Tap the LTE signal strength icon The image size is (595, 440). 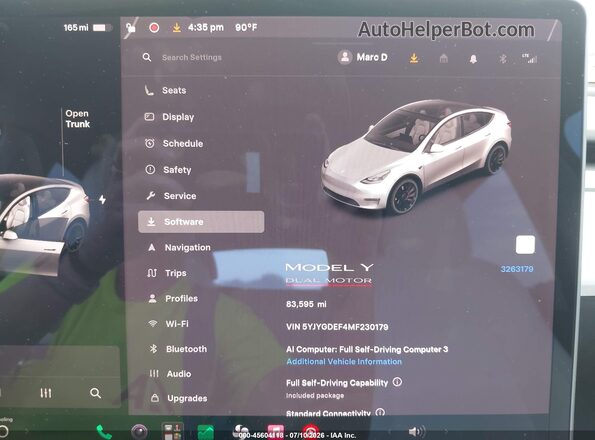point(529,58)
